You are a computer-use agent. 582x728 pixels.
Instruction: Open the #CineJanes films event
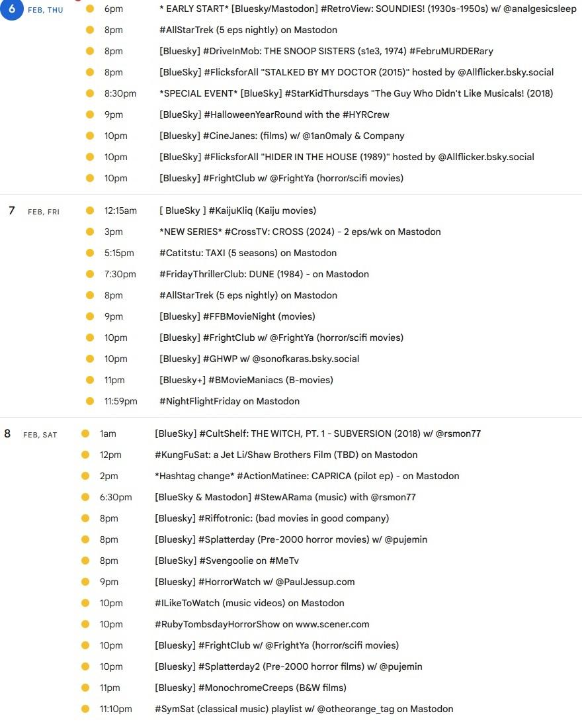click(282, 136)
